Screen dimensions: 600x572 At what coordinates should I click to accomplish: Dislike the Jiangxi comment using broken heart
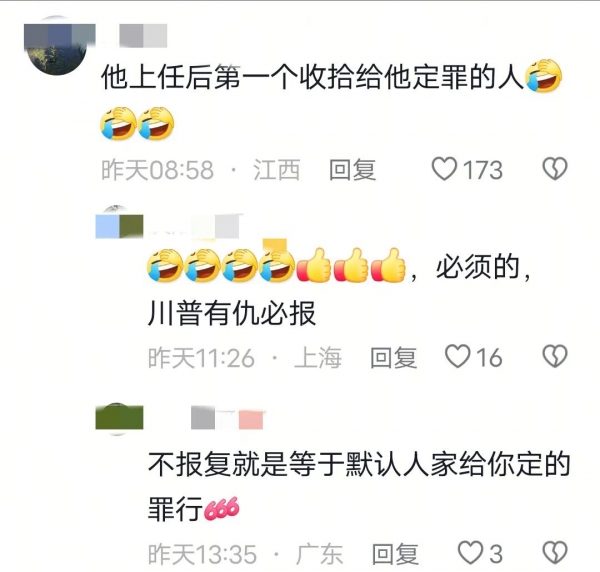pos(555,169)
